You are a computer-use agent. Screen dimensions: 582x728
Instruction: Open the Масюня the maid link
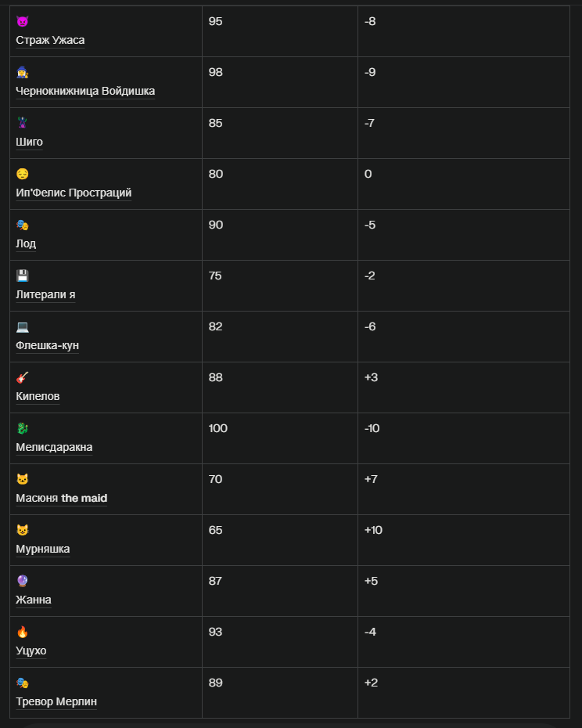pyautogui.click(x=61, y=498)
